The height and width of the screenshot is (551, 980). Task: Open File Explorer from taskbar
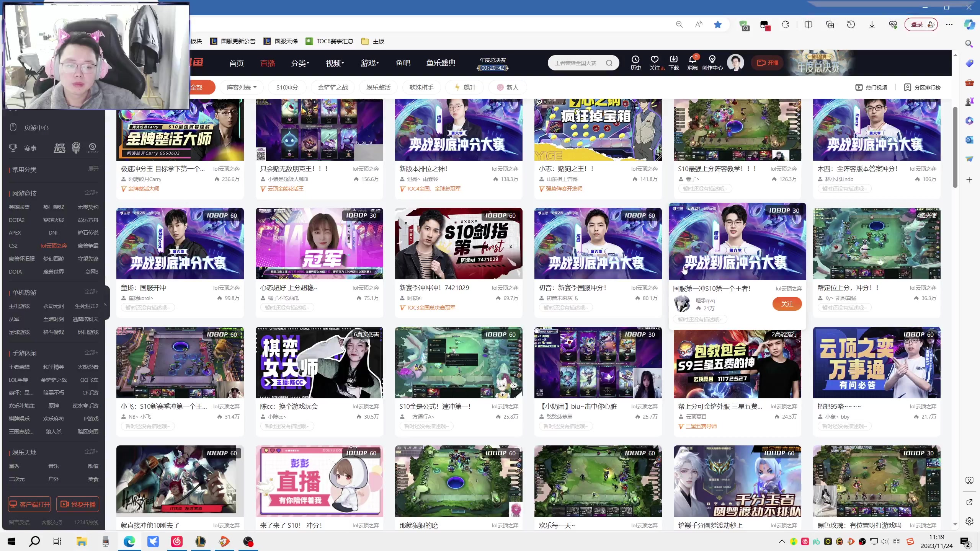click(x=82, y=541)
